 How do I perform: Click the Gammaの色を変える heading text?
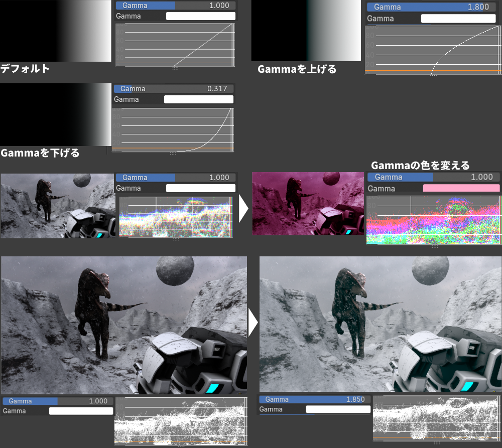point(420,166)
